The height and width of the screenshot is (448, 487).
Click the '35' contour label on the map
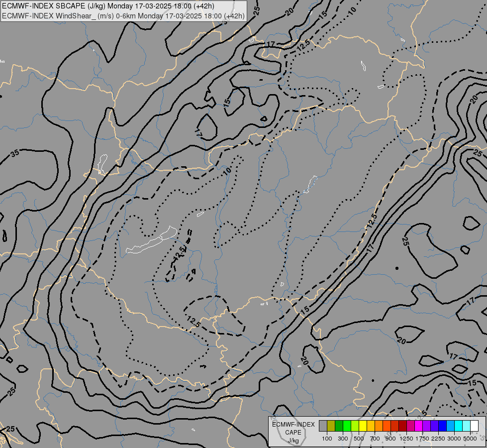[14, 153]
